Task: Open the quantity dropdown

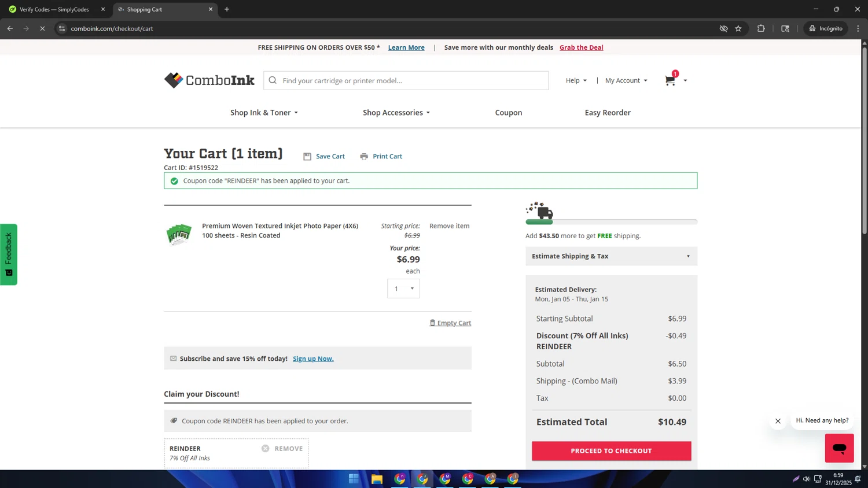Action: 403,289
